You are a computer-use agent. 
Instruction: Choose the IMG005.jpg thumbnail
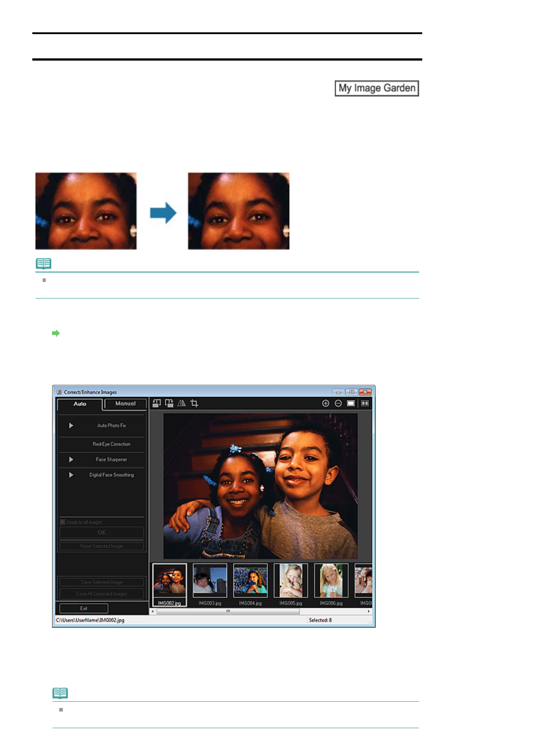[x=291, y=580]
